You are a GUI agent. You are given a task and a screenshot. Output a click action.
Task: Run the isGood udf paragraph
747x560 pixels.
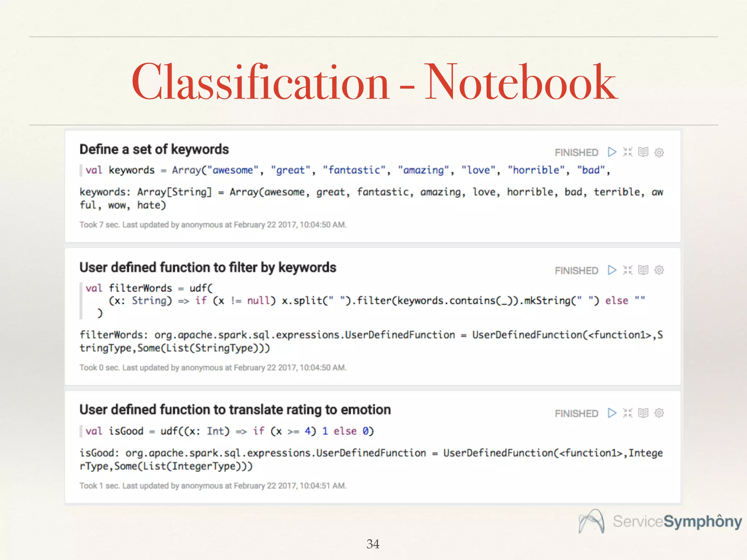(x=612, y=413)
